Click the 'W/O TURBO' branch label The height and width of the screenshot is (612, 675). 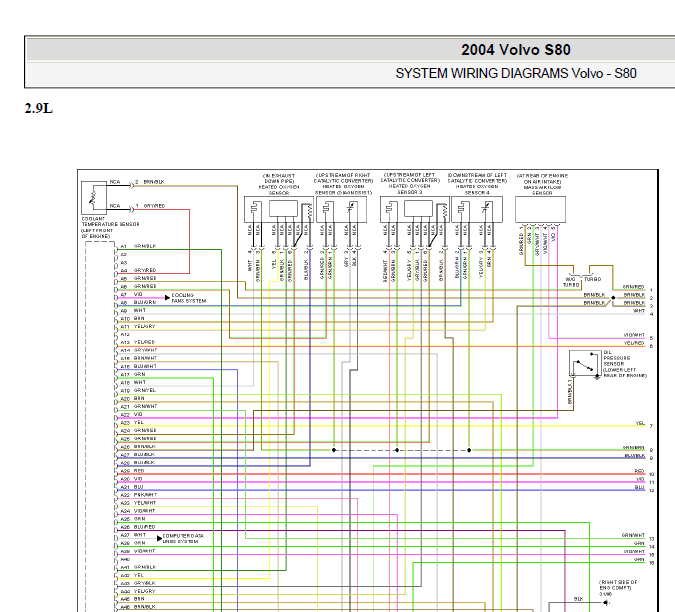(x=571, y=282)
